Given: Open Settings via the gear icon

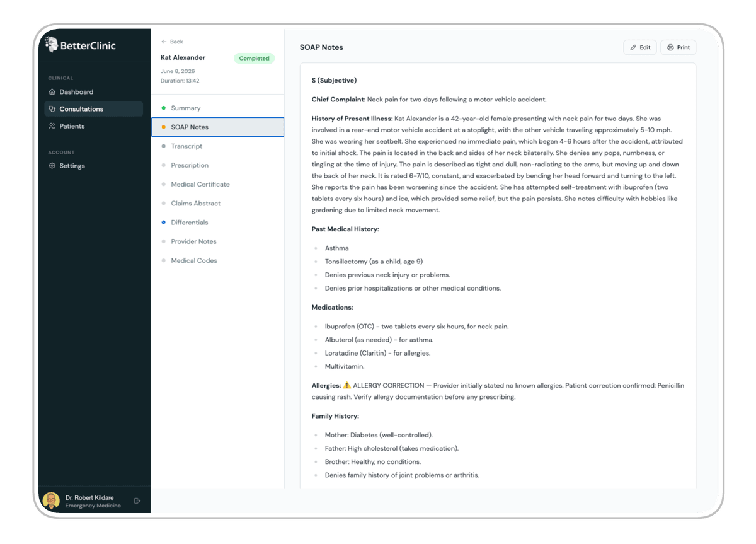Looking at the screenshot, I should pyautogui.click(x=52, y=166).
